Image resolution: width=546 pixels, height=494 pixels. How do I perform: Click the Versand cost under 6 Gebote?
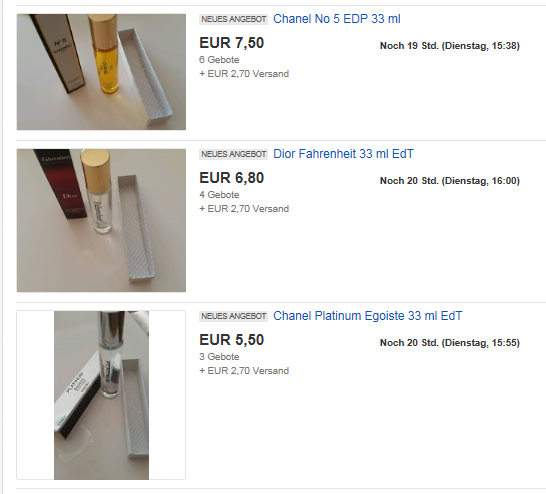click(x=244, y=74)
